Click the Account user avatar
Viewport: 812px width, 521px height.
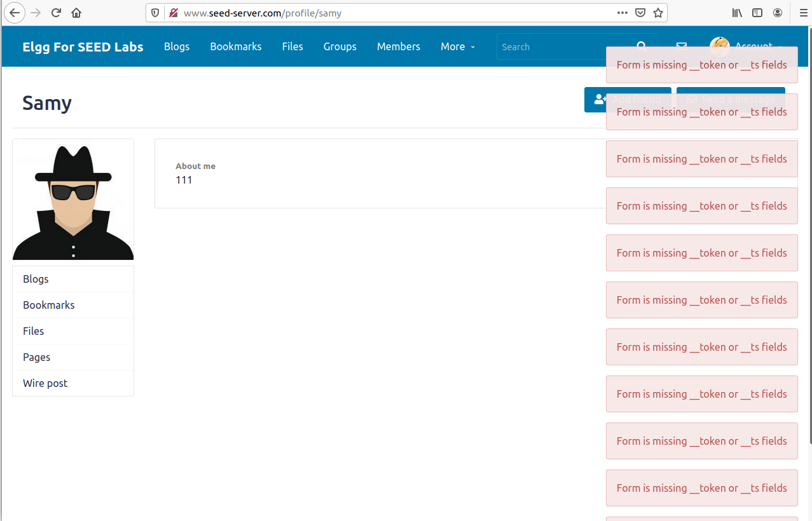[720, 46]
